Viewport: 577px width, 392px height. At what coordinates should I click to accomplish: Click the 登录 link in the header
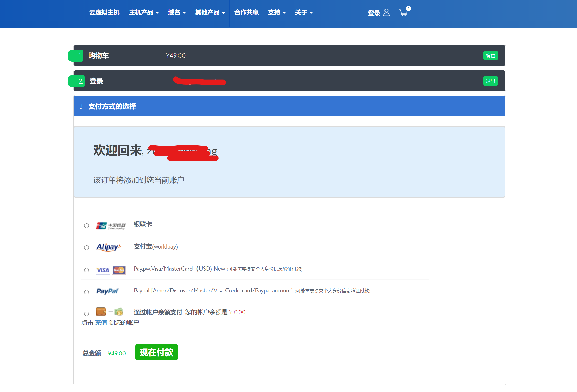(374, 13)
